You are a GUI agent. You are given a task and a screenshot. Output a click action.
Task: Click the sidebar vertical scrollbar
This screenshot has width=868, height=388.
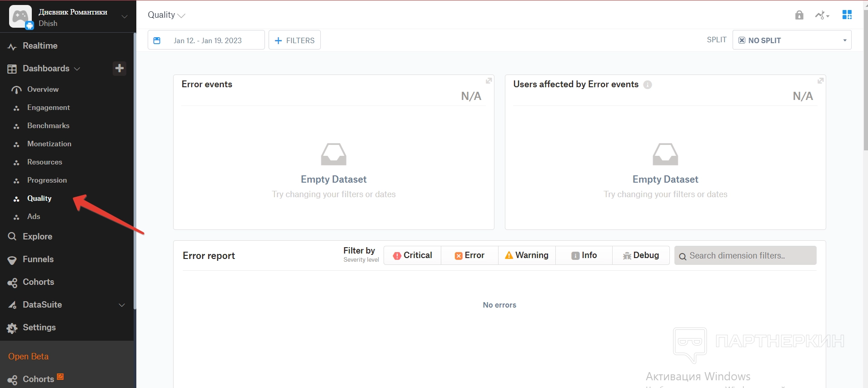click(135, 171)
